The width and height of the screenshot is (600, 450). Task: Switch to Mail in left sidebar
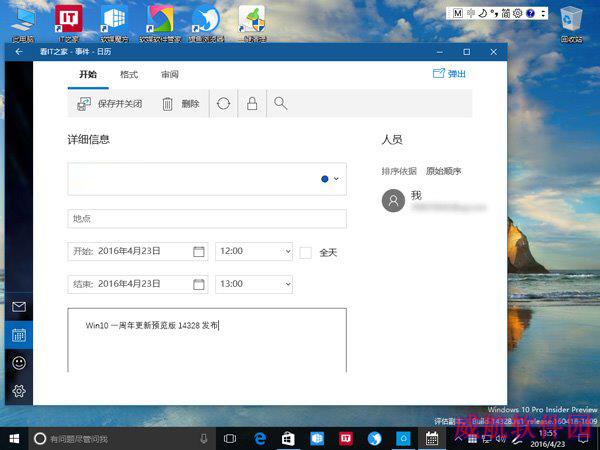click(x=18, y=307)
